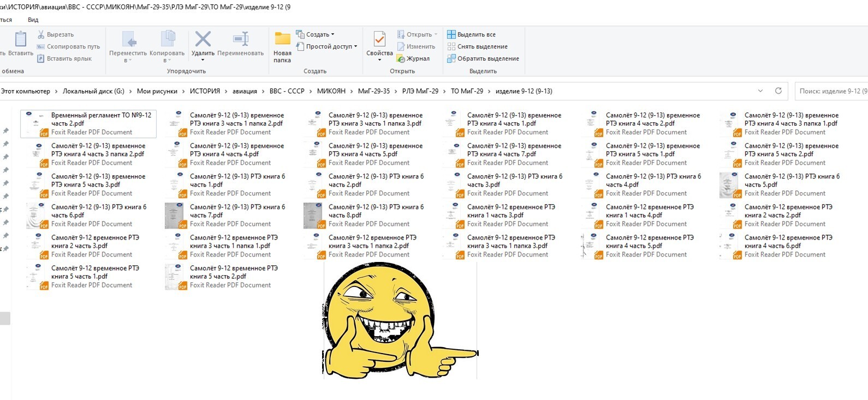Open the address bar history dropdown arrow
Screen dimensions: 868x400
tap(760, 91)
